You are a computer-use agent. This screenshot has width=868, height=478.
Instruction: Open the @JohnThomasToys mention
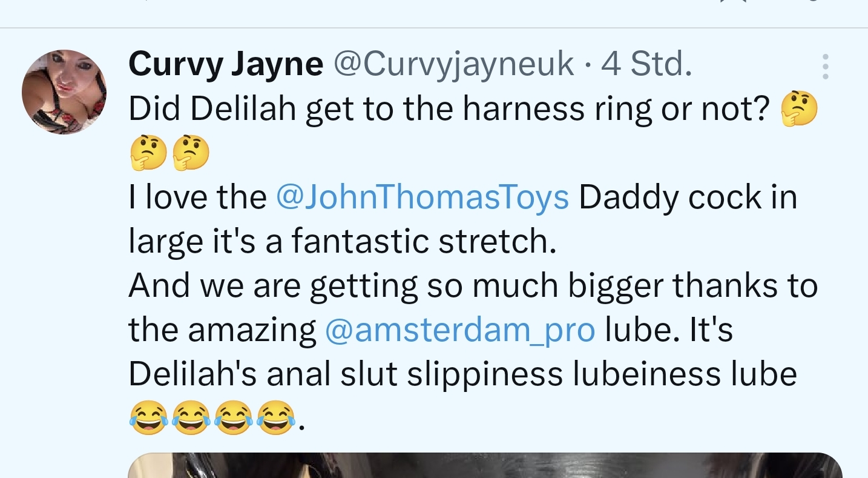(422, 198)
